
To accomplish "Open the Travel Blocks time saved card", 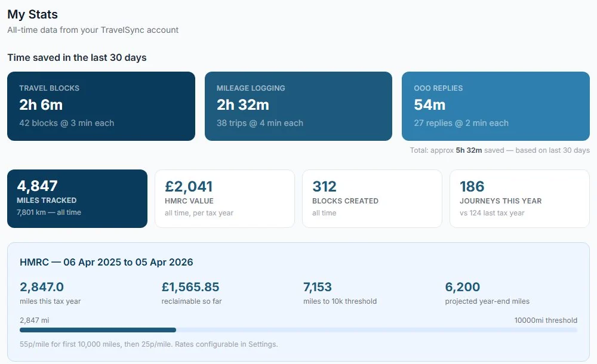I will [x=101, y=106].
